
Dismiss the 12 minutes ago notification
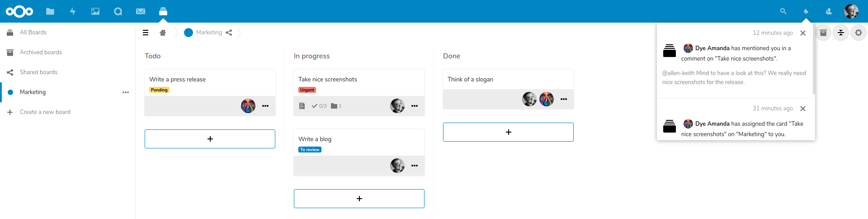pos(803,33)
